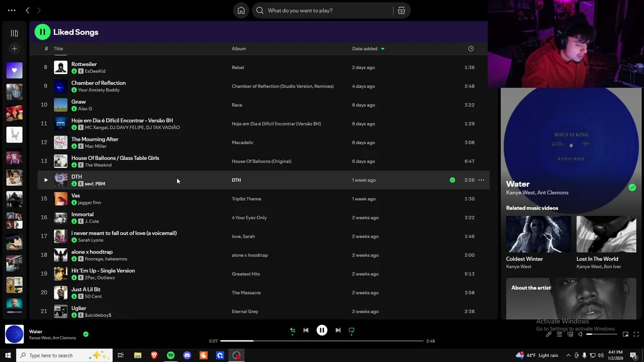Create new playlist with plus icon
The height and width of the screenshot is (362, 644).
point(14,48)
